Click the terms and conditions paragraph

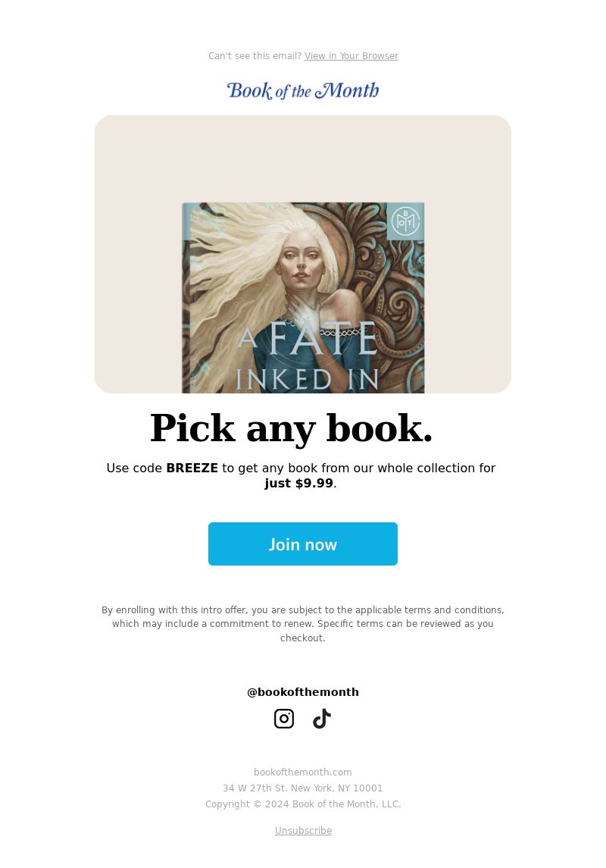click(x=303, y=624)
